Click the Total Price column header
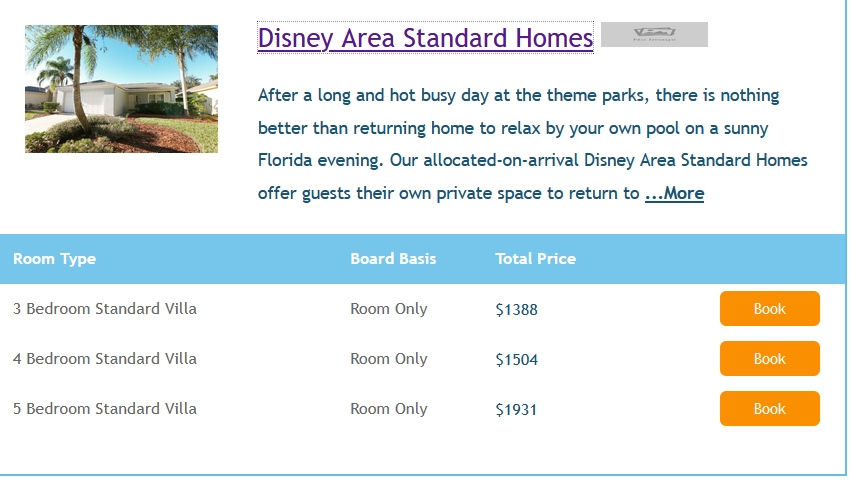851x481 pixels. click(x=535, y=259)
